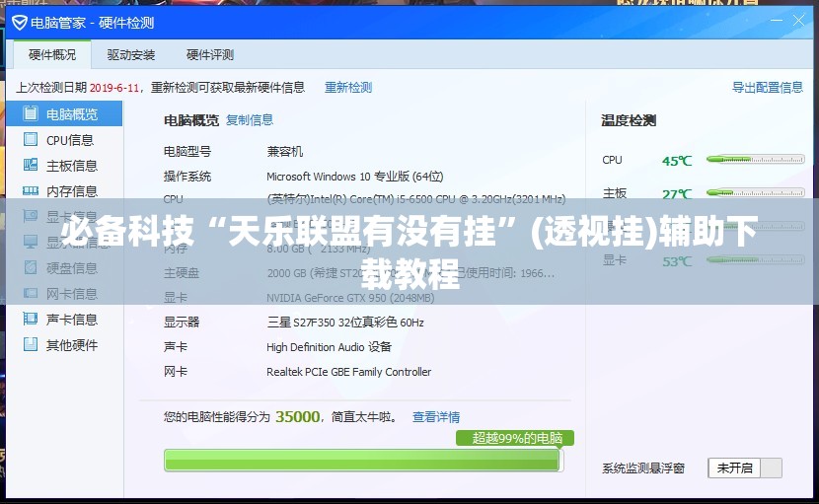Open the CPU信息 sidebar icon
This screenshot has width=819, height=504.
[x=31, y=139]
